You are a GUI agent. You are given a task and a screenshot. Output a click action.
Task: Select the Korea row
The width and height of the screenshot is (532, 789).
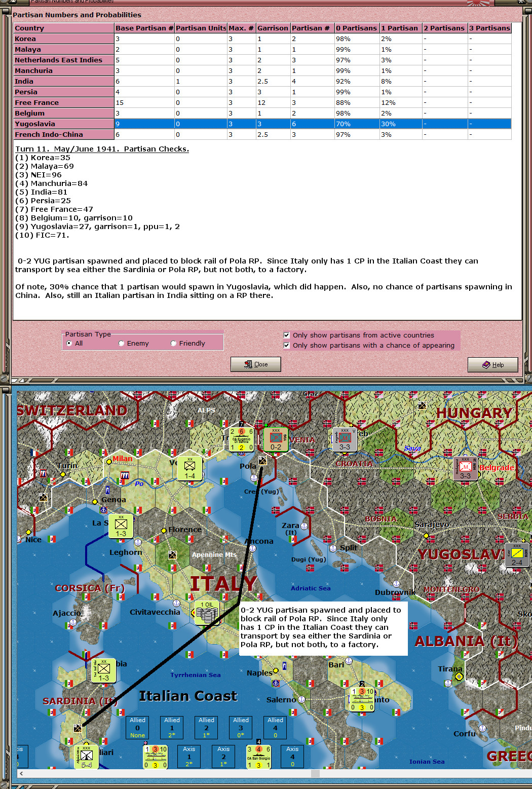coord(262,39)
